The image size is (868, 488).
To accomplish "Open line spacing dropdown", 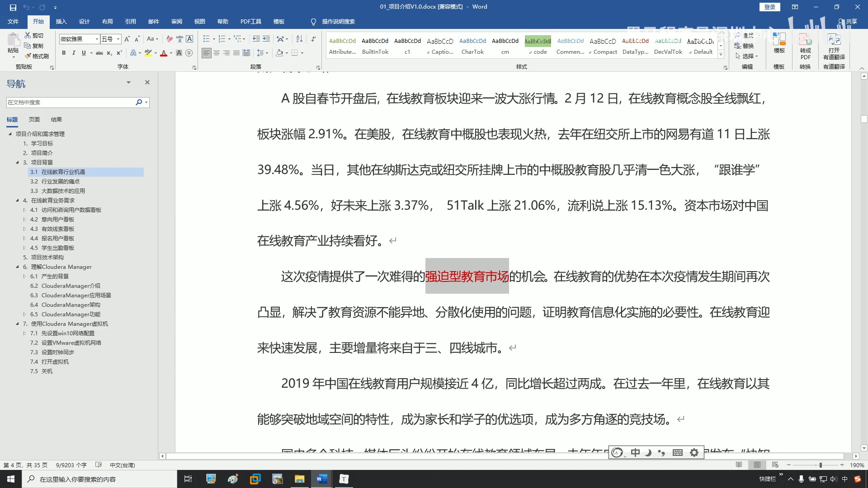I will pos(263,53).
